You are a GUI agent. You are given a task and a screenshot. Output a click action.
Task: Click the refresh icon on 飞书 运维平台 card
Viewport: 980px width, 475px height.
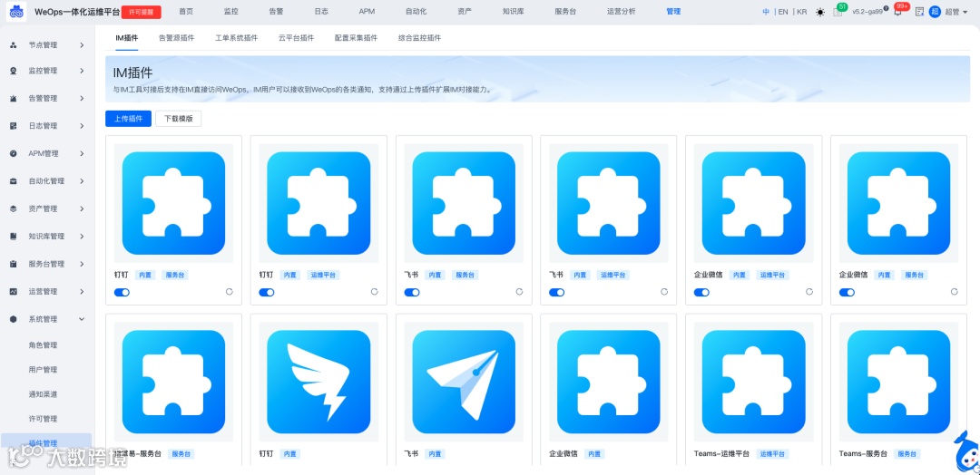tap(663, 292)
